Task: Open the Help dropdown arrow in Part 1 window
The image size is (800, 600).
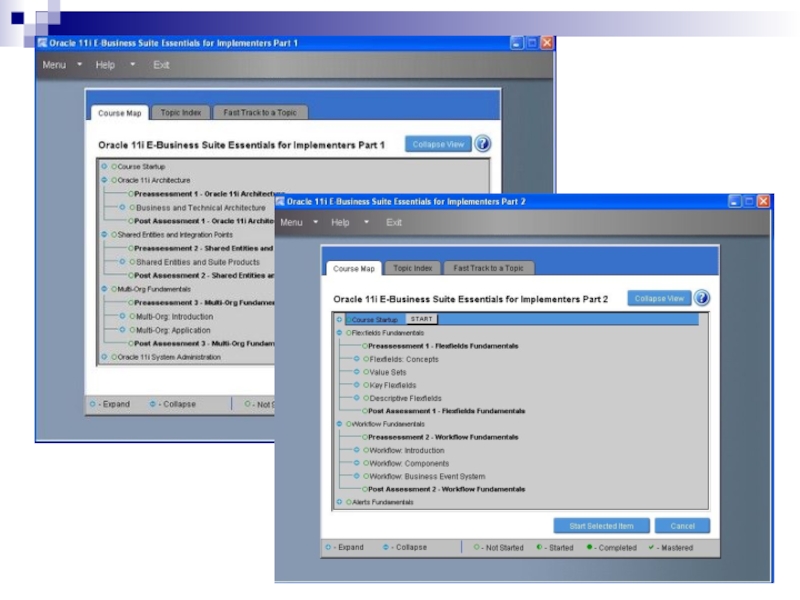Action: tap(132, 64)
